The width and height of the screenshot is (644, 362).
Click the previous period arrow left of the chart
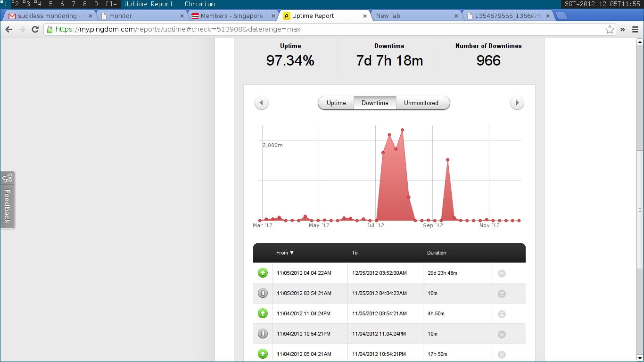[x=262, y=103]
